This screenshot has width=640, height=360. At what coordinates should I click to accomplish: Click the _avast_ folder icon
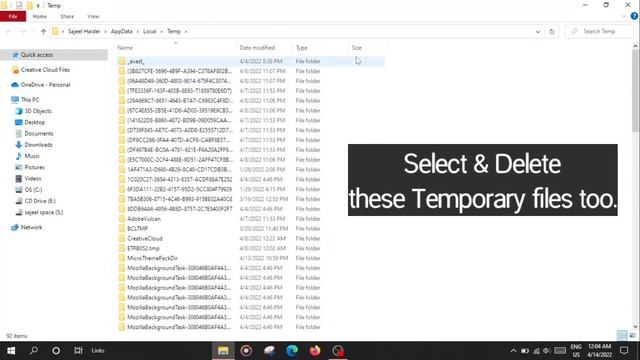coord(122,61)
